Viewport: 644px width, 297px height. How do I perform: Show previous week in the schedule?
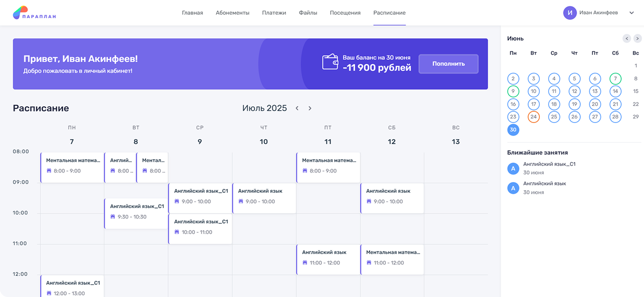pos(297,108)
